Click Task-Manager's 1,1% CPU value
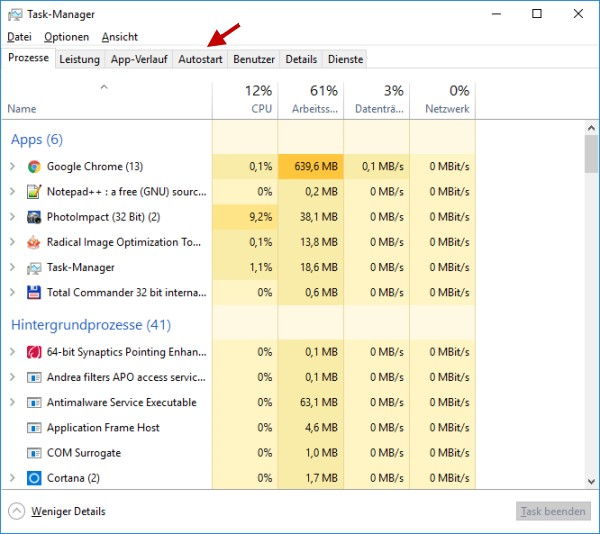This screenshot has width=600, height=534. click(x=261, y=267)
